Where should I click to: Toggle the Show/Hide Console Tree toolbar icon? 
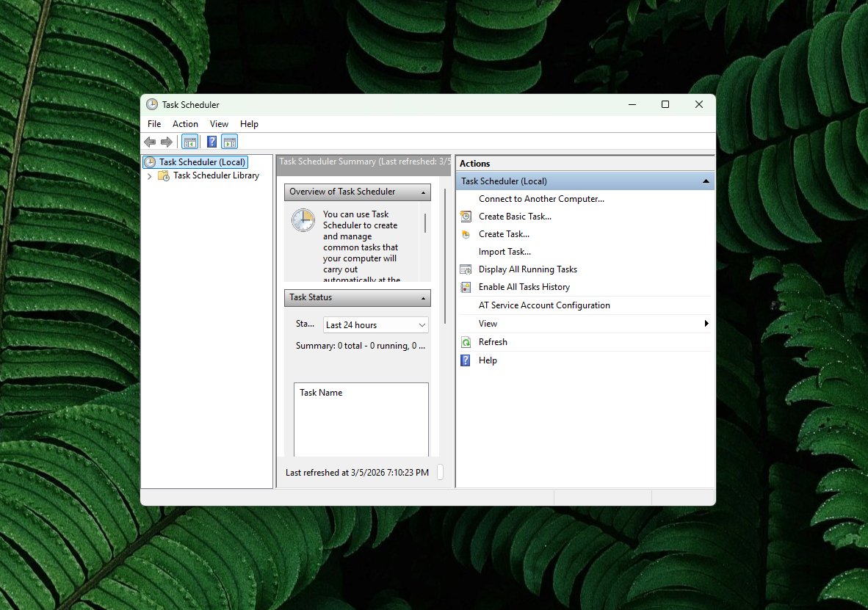190,142
